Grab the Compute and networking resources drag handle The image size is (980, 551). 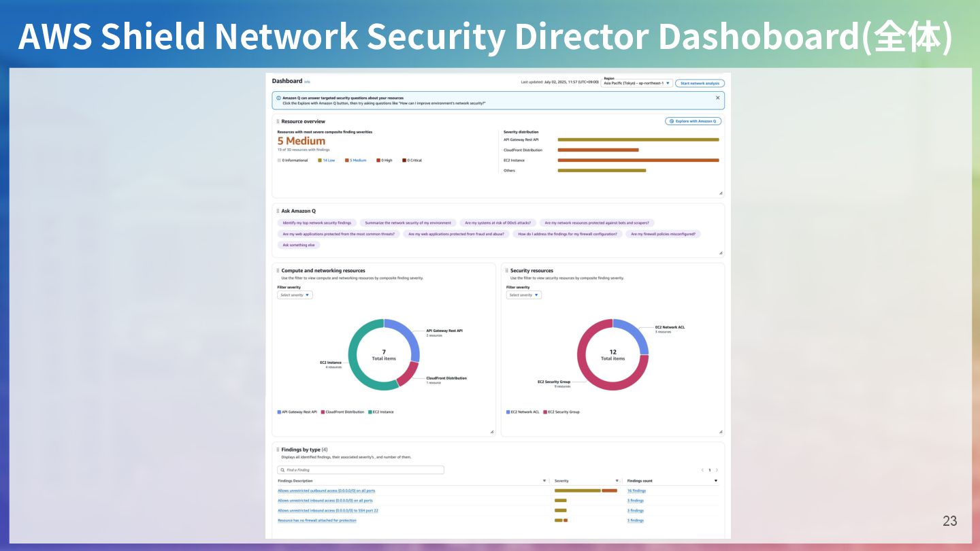pos(278,271)
